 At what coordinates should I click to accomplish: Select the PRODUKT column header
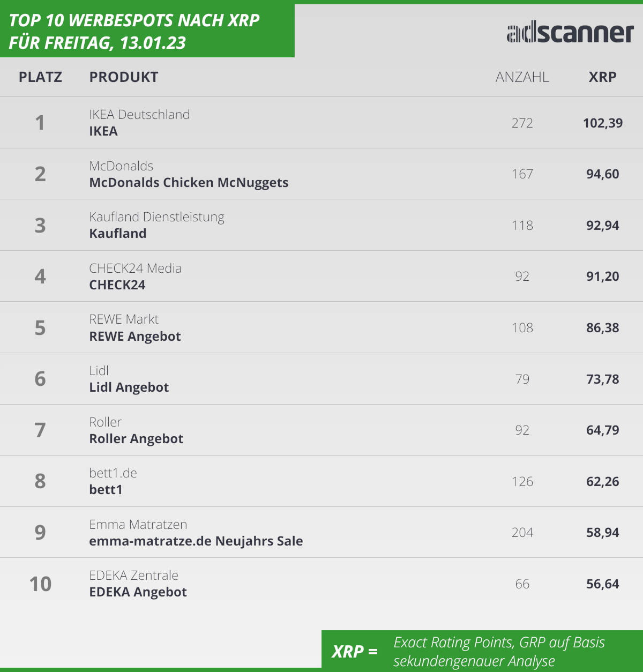coord(124,77)
